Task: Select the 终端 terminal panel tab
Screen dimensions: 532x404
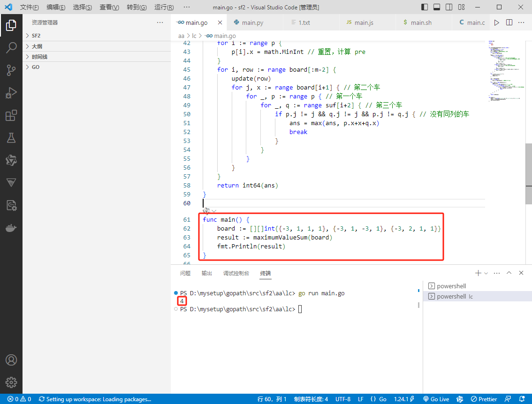Action: point(266,273)
